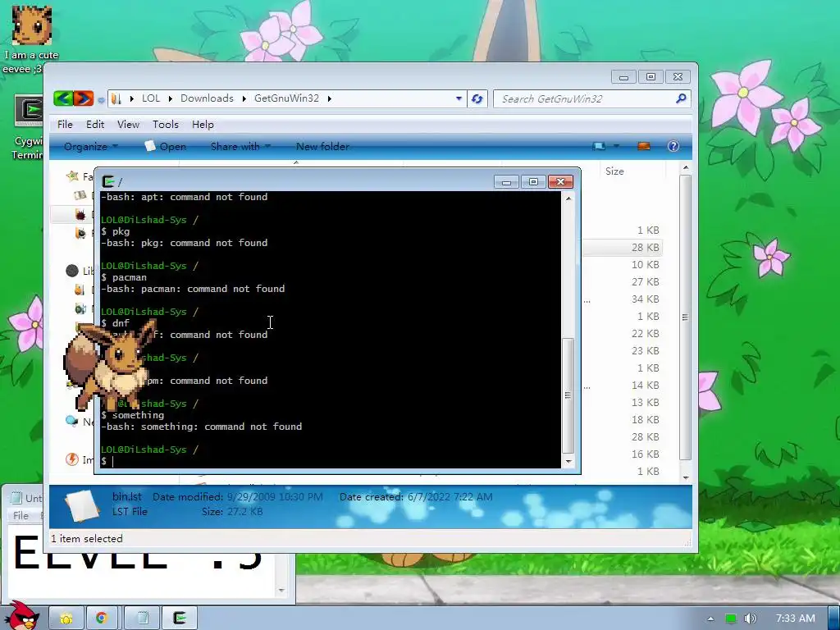Click the Explorer help question mark icon
The image size is (840, 630).
pos(673,146)
